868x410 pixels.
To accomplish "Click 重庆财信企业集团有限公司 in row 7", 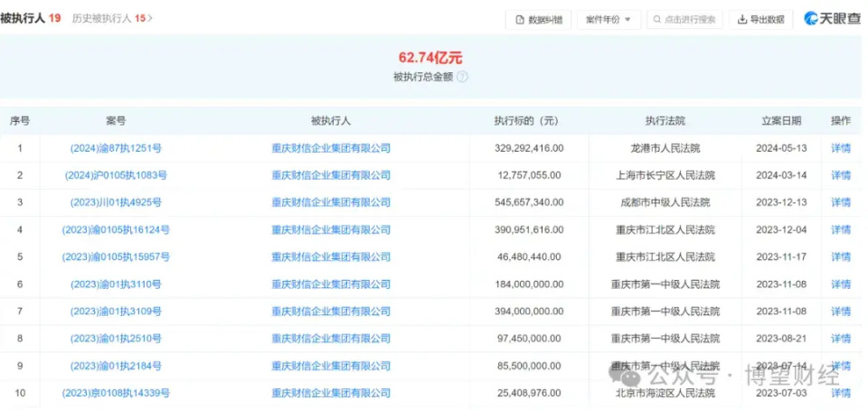I will (x=331, y=312).
